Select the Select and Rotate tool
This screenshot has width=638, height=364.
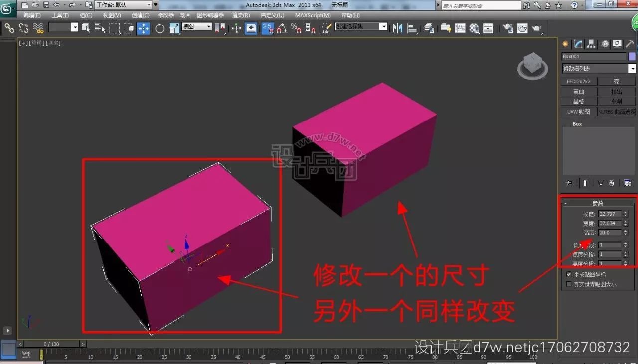pos(159,28)
